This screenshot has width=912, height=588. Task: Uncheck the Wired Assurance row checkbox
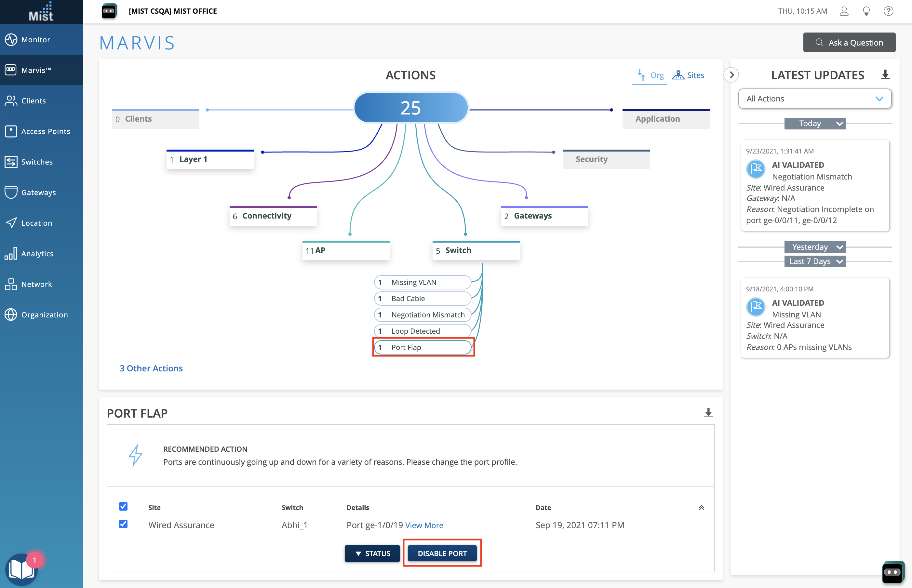click(x=123, y=524)
